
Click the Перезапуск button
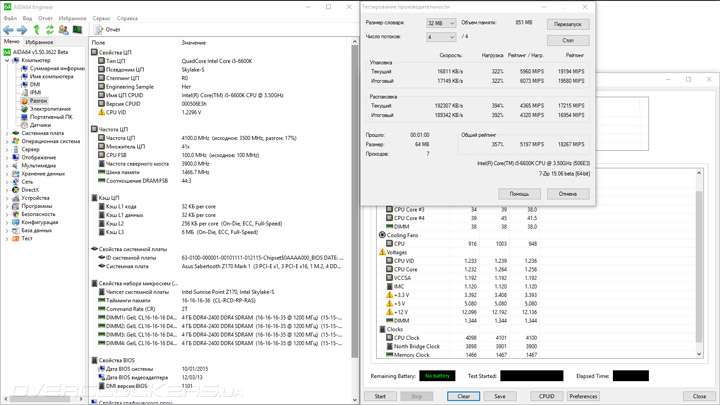[x=568, y=24]
